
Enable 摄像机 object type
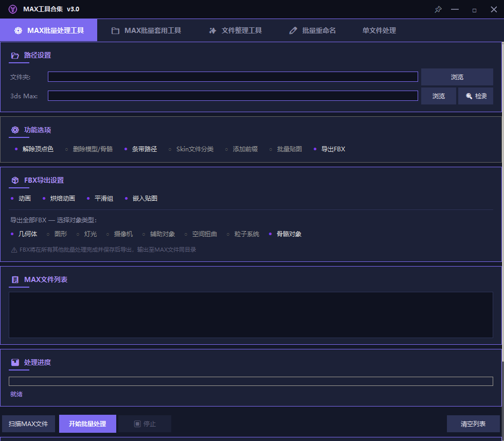[119, 234]
